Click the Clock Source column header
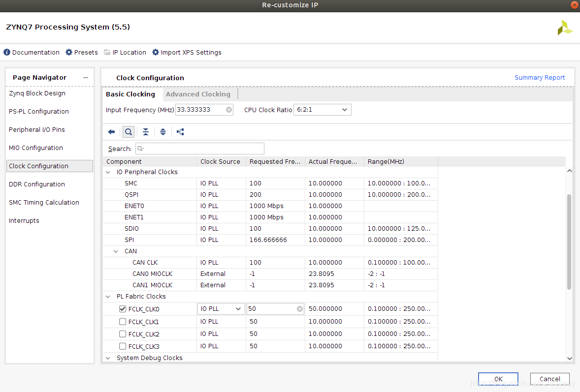Image resolution: width=580 pixels, height=392 pixels. (x=221, y=161)
